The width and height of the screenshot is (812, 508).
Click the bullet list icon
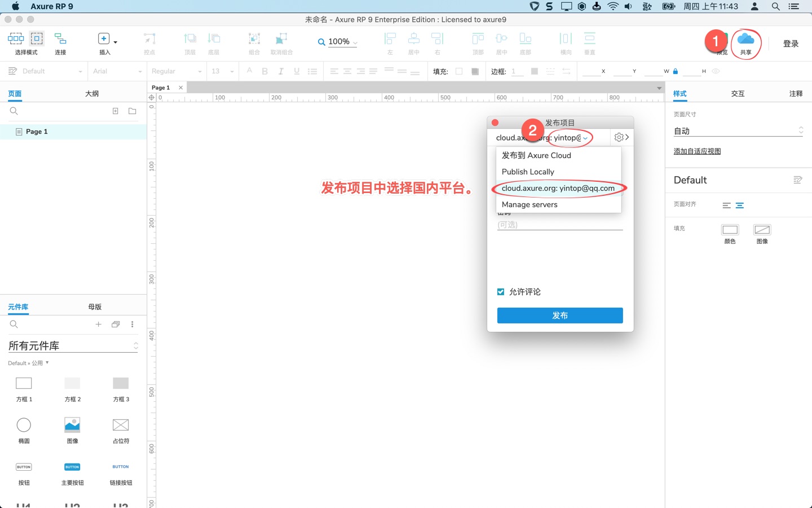(312, 71)
